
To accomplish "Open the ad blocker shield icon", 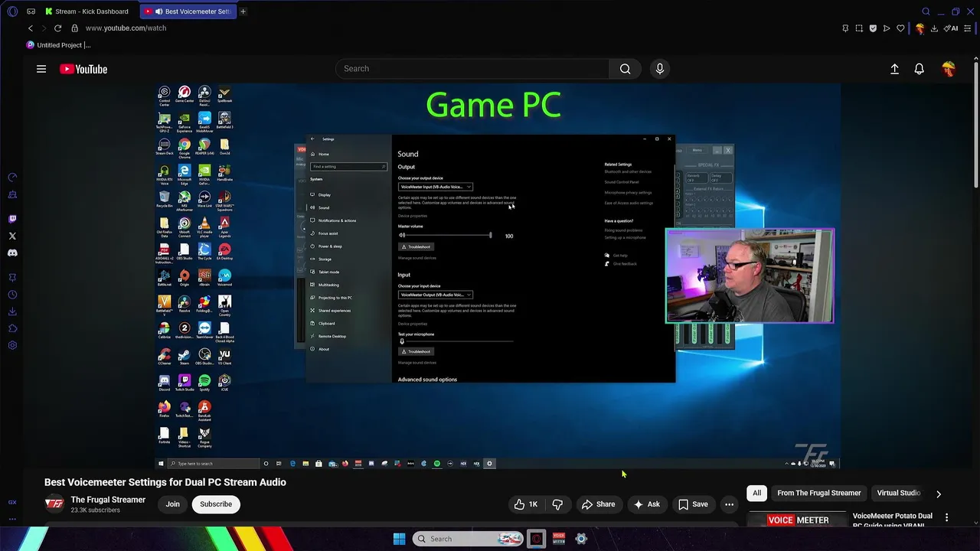I will (873, 28).
